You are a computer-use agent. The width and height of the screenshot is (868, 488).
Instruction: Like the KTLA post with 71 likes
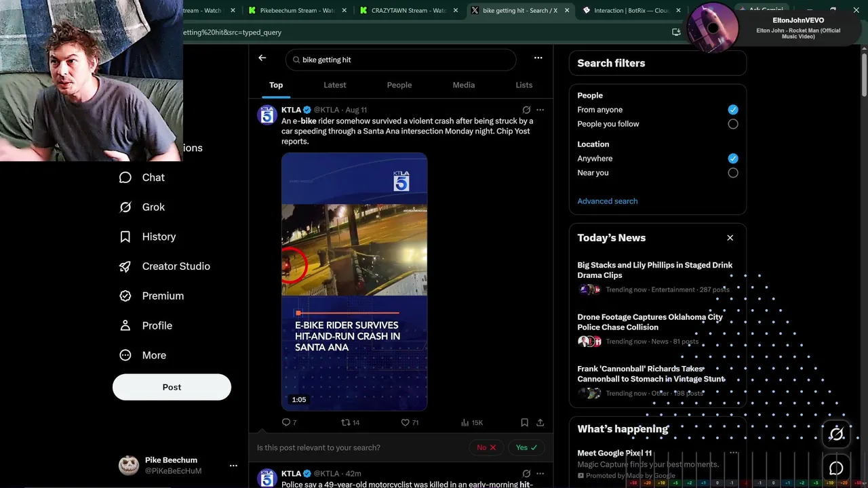[x=410, y=422]
